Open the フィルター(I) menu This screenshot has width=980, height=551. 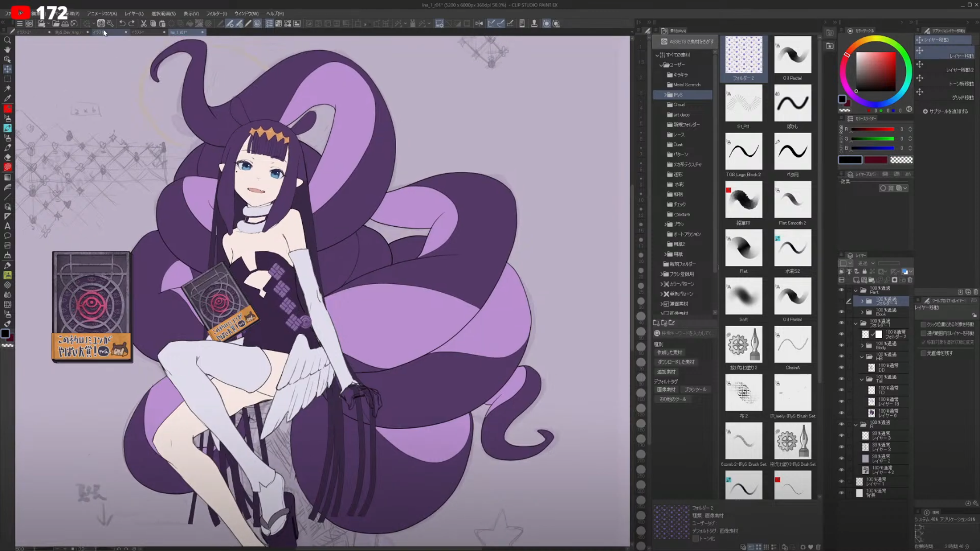point(216,13)
